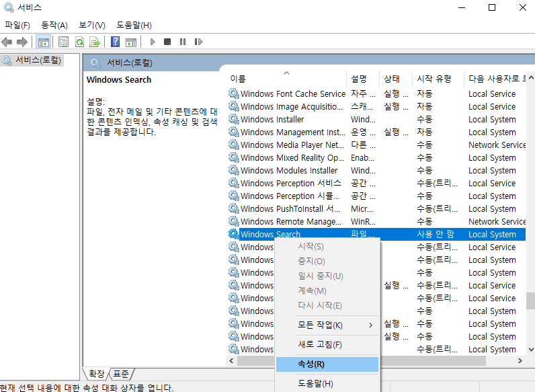Click 사용 안 함 startup type cell
Viewport: 535px width, 392px height.
pyautogui.click(x=436, y=234)
